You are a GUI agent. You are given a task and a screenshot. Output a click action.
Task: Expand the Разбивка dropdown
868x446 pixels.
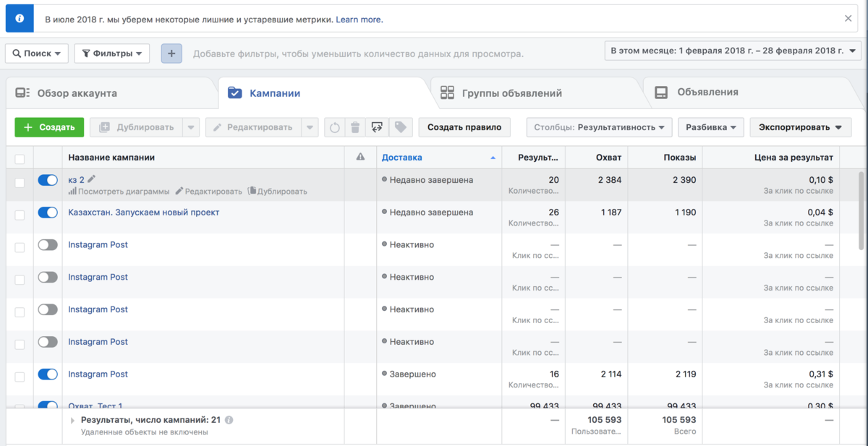pyautogui.click(x=710, y=127)
